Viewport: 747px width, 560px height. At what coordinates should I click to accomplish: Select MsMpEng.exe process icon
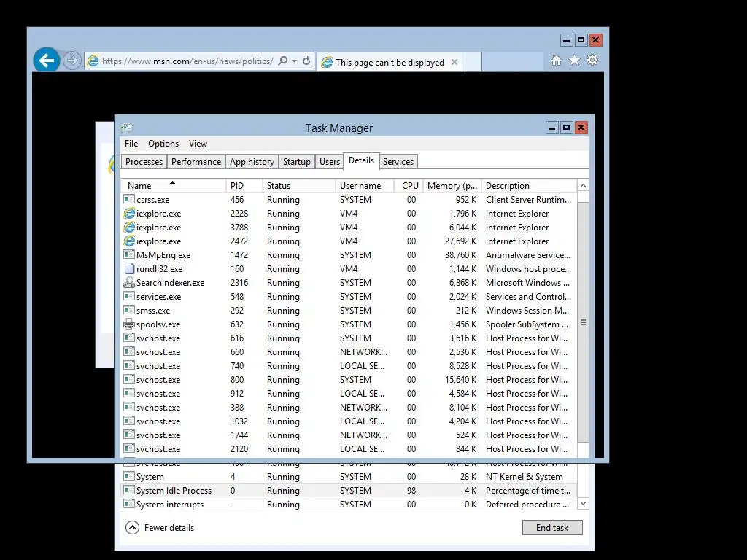(128, 254)
